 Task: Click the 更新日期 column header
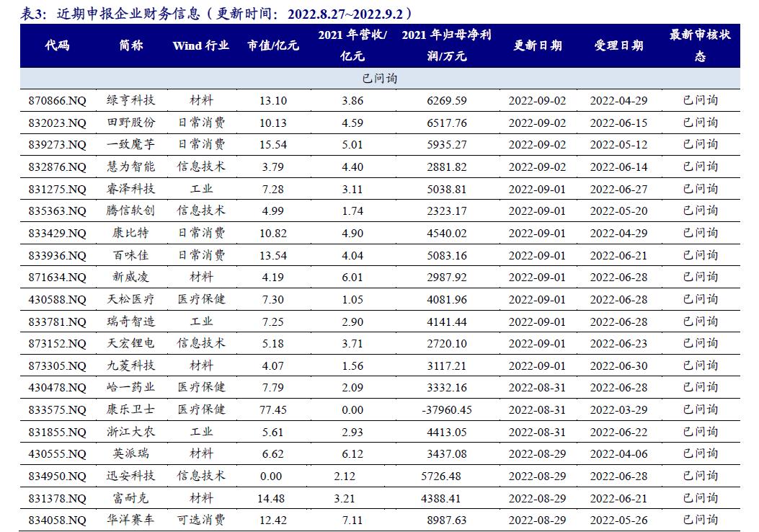537,45
